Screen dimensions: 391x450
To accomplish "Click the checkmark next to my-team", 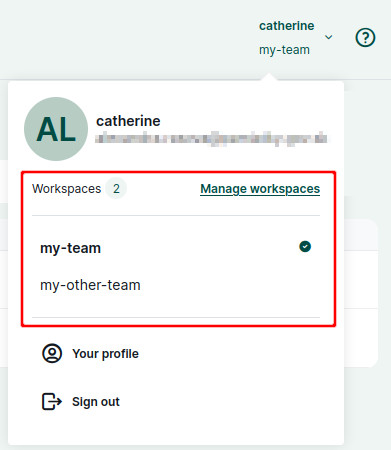I will [305, 247].
